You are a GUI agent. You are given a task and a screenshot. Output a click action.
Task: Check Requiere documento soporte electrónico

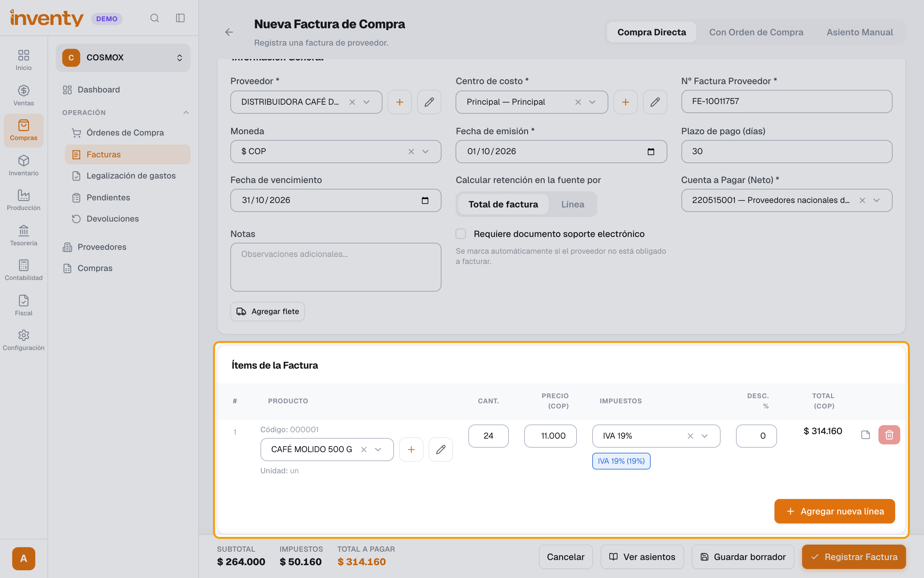[x=461, y=234]
